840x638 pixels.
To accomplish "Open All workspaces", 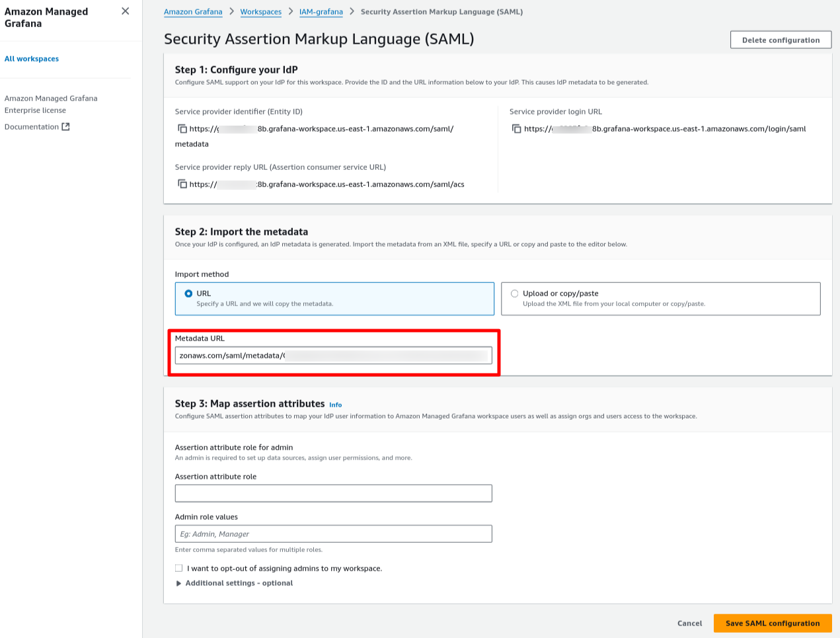I will 31,58.
